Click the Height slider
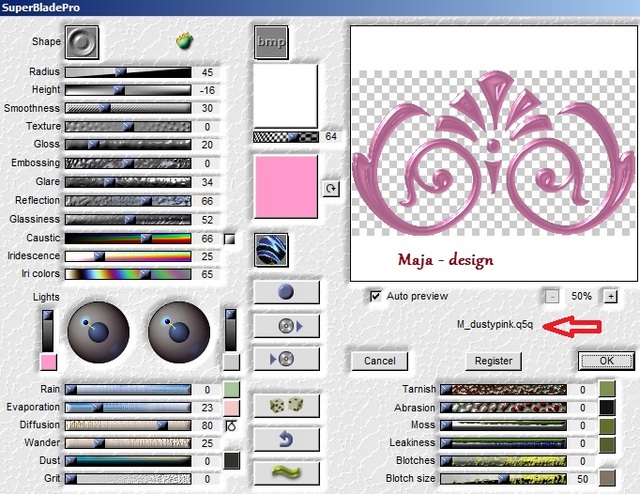The height and width of the screenshot is (494, 640). coord(128,90)
